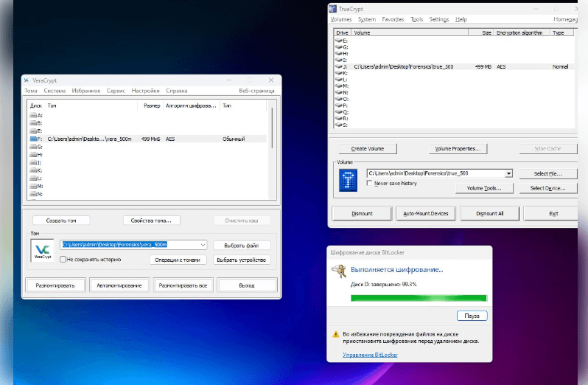Viewport: 588px width, 385px height.
Task: Open the Сервис menu in VeraCrypt
Action: [x=116, y=91]
